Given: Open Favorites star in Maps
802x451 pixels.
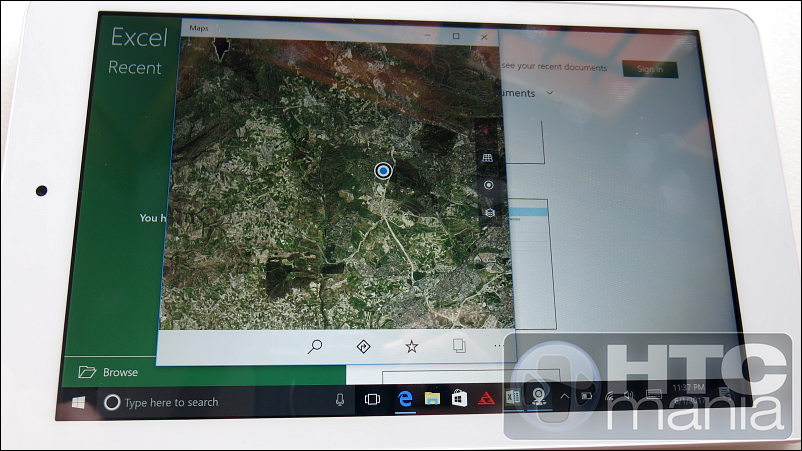Looking at the screenshot, I should 411,347.
